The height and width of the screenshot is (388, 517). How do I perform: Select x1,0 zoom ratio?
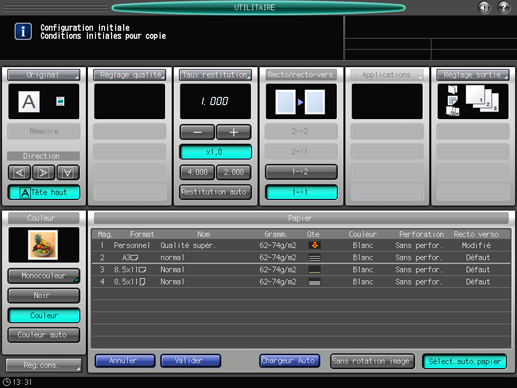(x=215, y=152)
